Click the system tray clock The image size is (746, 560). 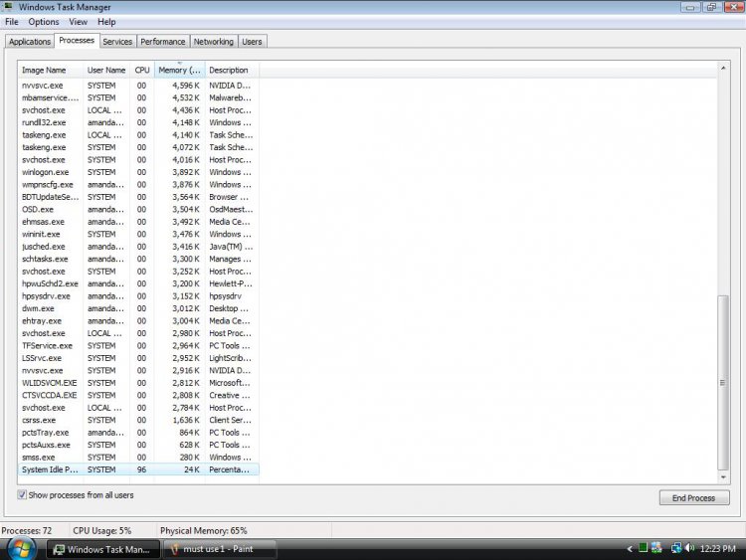click(720, 548)
